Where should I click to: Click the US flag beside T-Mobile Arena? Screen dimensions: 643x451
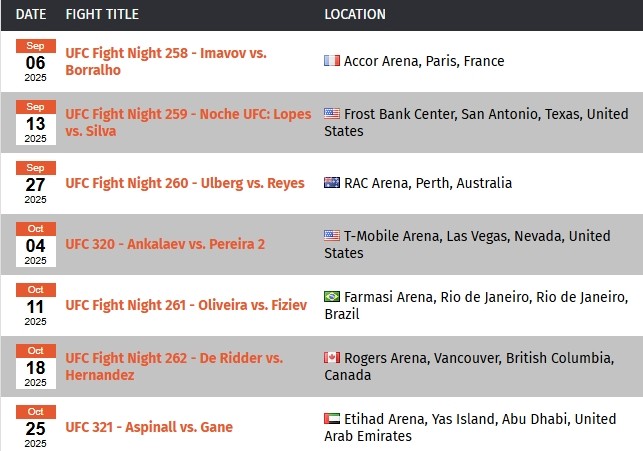(332, 235)
